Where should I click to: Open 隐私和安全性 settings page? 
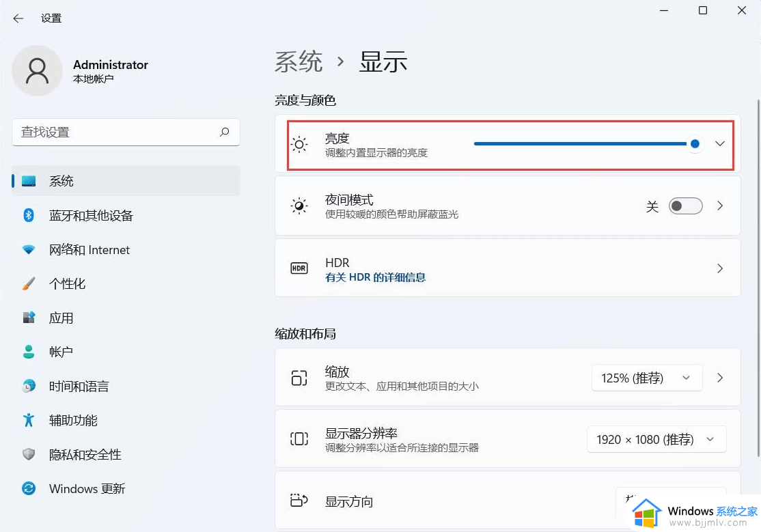(x=126, y=454)
